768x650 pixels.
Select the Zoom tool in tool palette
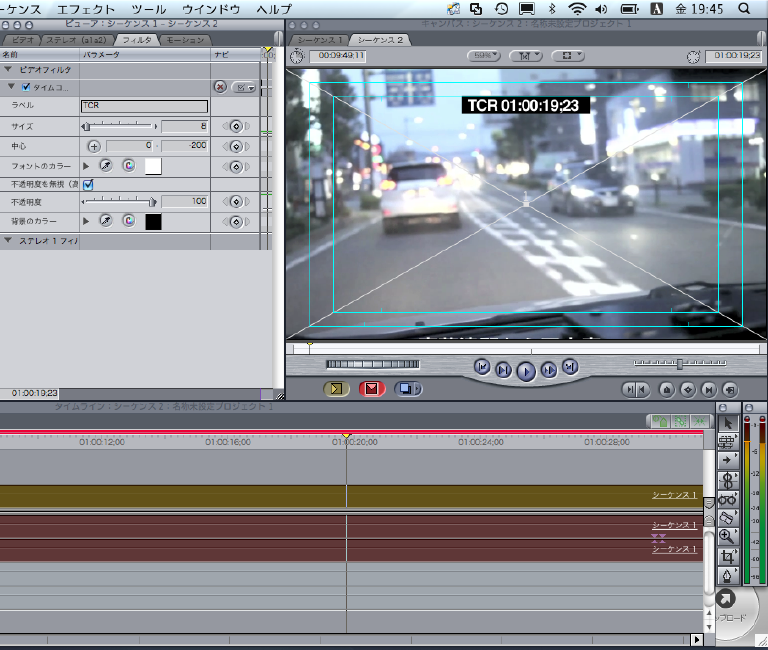[x=727, y=536]
